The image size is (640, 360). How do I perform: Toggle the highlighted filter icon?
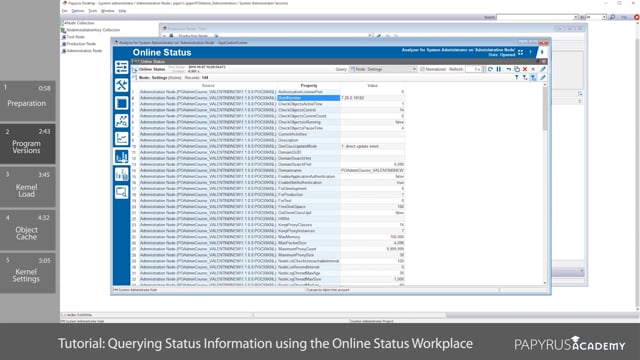(x=533, y=77)
